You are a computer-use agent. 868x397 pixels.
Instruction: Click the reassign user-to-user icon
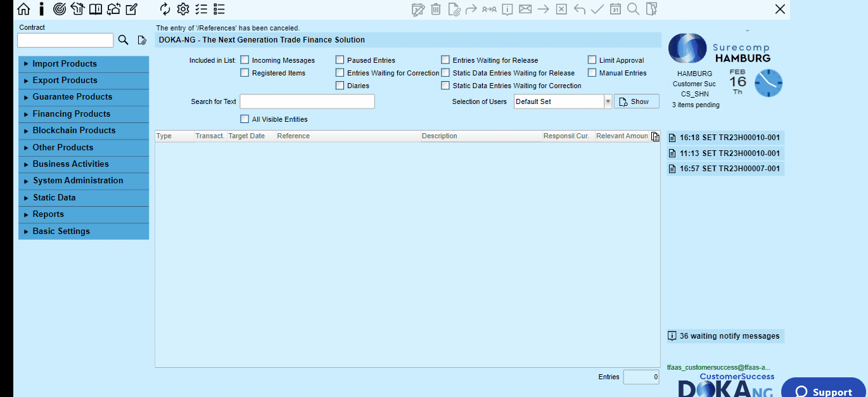(x=489, y=9)
